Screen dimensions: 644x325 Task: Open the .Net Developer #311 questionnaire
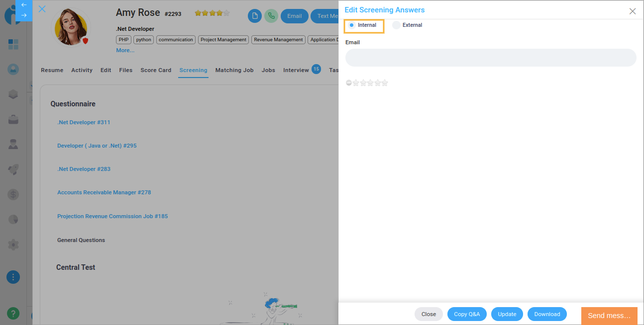pos(84,122)
